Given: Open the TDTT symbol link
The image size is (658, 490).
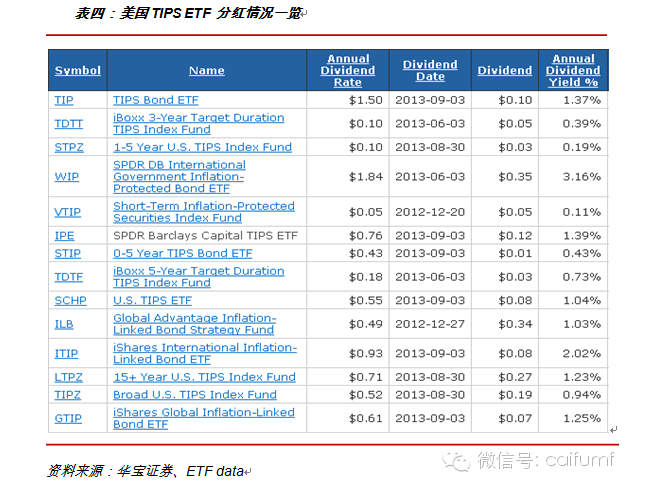Looking at the screenshot, I should pos(69,123).
